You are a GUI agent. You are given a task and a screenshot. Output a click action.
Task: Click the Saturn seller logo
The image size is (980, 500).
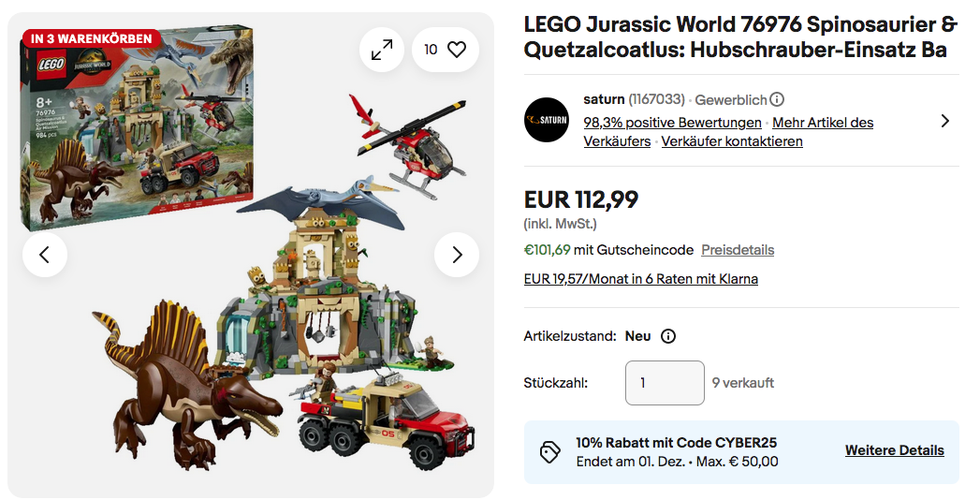click(547, 120)
